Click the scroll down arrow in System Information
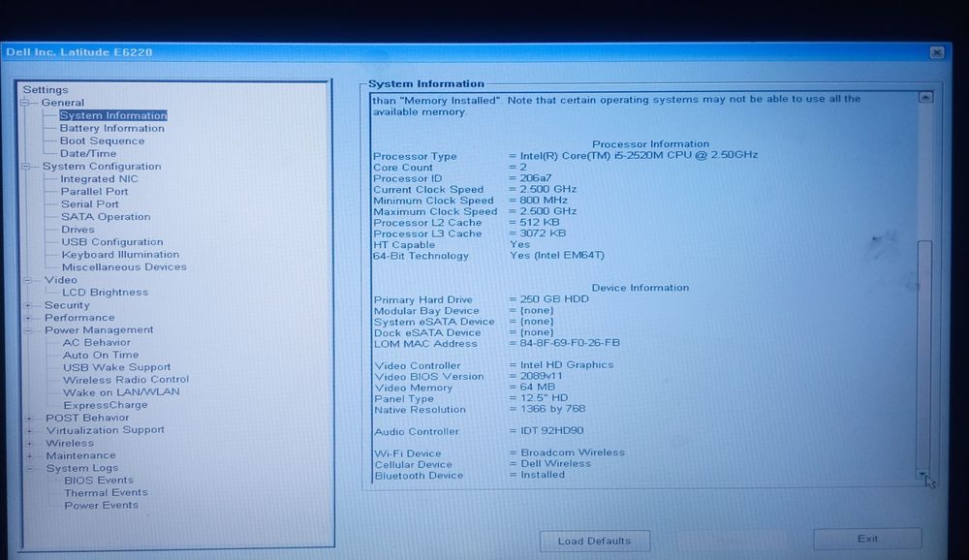The height and width of the screenshot is (560, 969). (x=923, y=476)
